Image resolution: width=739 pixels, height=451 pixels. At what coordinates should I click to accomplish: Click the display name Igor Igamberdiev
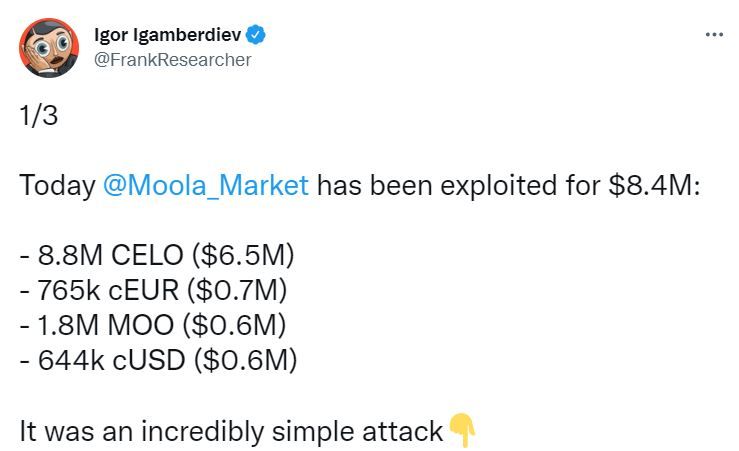tap(173, 35)
